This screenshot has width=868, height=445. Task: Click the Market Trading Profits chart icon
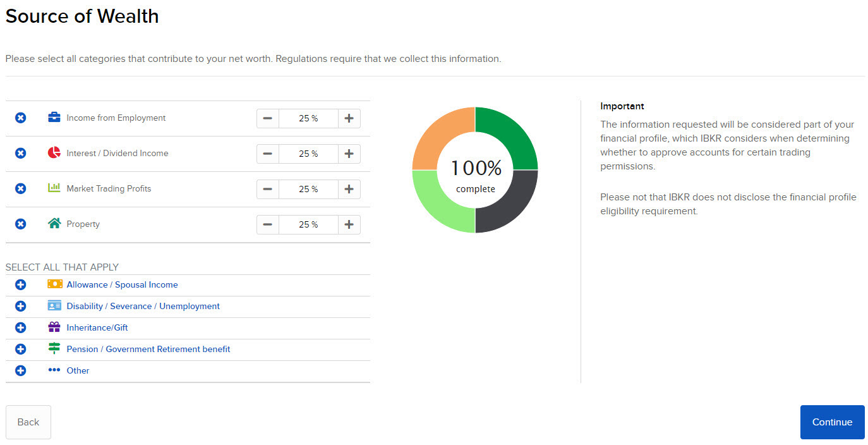(x=54, y=188)
